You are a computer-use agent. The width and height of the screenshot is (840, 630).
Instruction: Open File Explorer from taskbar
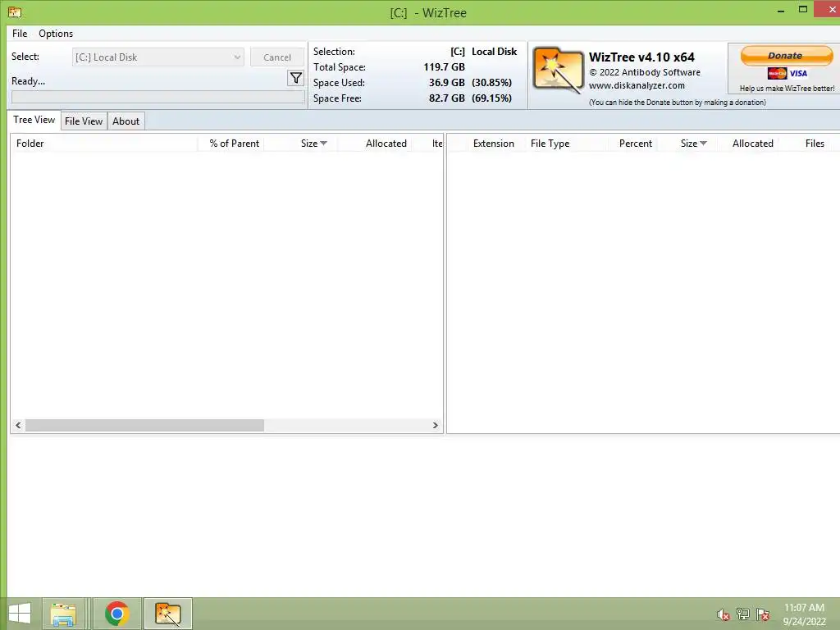[x=63, y=614]
